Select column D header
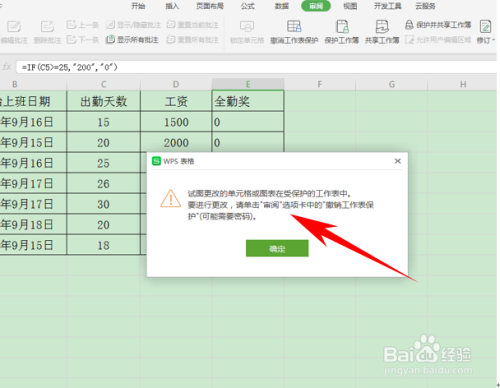Image resolution: width=500 pixels, height=388 pixels. tap(176, 84)
